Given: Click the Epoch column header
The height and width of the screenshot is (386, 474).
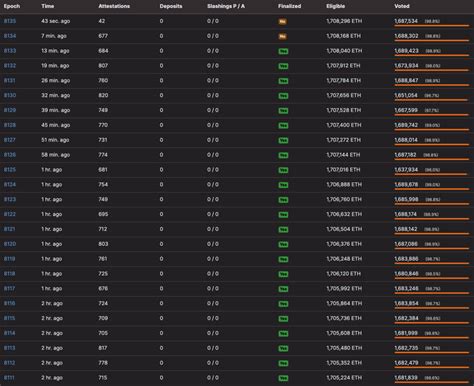Looking at the screenshot, I should point(12,6).
